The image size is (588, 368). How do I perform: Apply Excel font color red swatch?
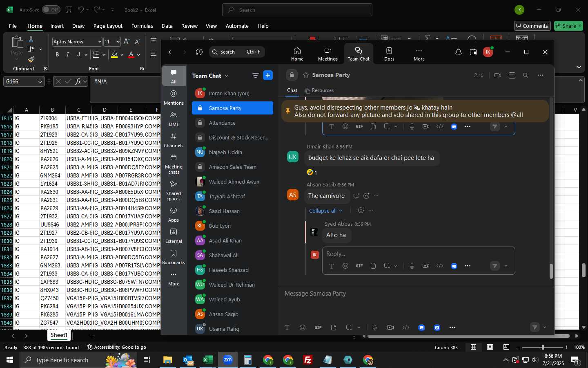coord(131,55)
